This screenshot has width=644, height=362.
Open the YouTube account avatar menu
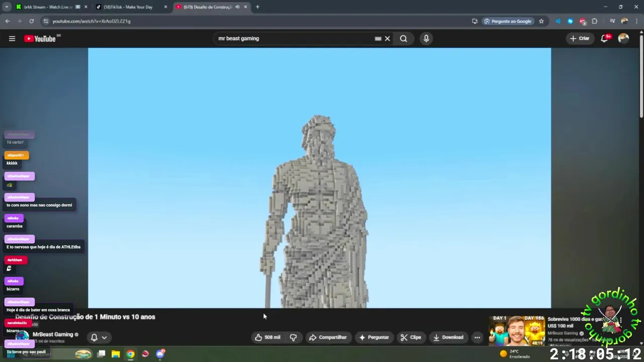(623, 38)
